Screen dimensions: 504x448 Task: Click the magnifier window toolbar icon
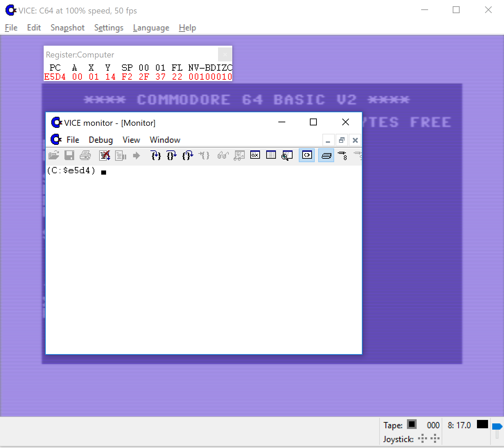pos(287,156)
